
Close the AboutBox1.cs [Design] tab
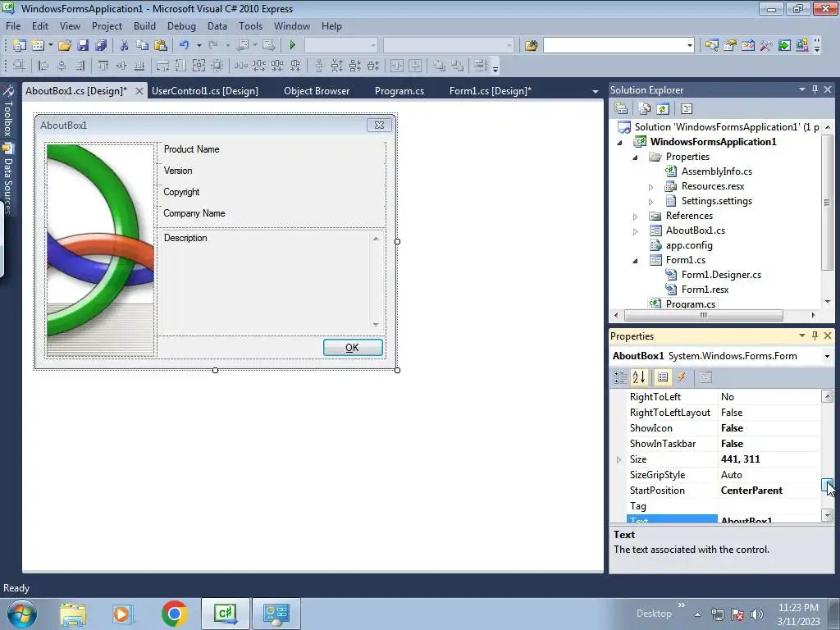click(x=139, y=91)
